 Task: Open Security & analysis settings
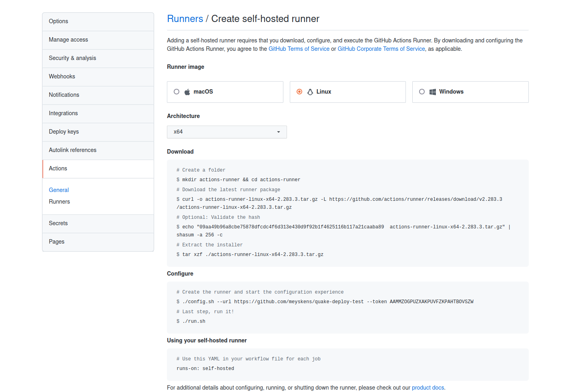[98, 58]
